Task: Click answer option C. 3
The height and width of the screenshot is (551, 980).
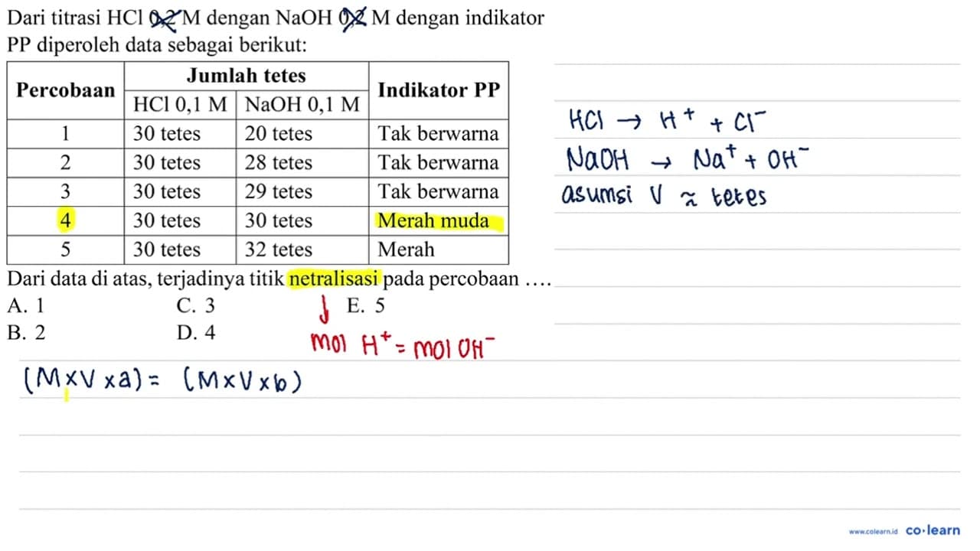Action: (195, 305)
